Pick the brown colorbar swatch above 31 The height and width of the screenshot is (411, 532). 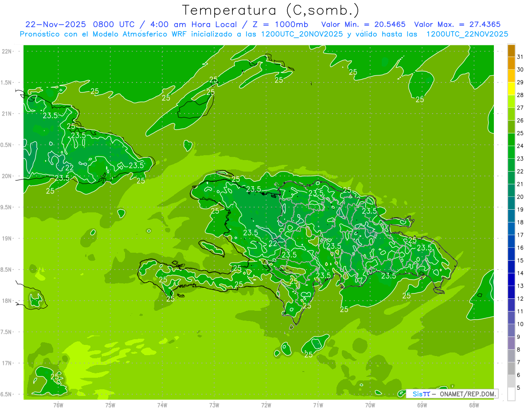point(511,51)
